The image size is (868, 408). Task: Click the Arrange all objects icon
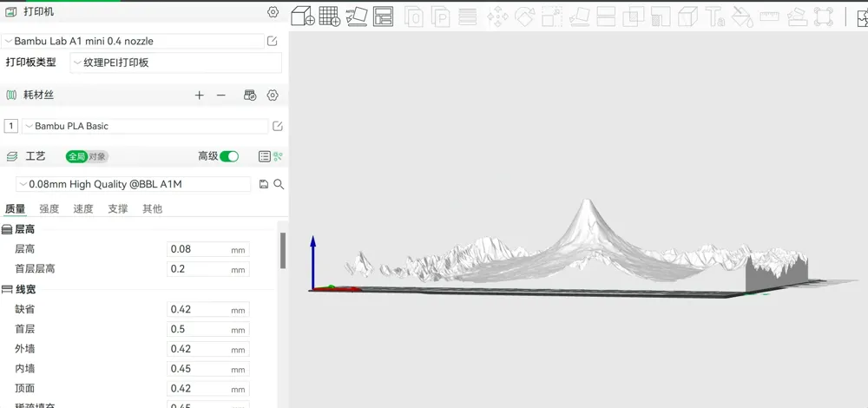click(383, 16)
